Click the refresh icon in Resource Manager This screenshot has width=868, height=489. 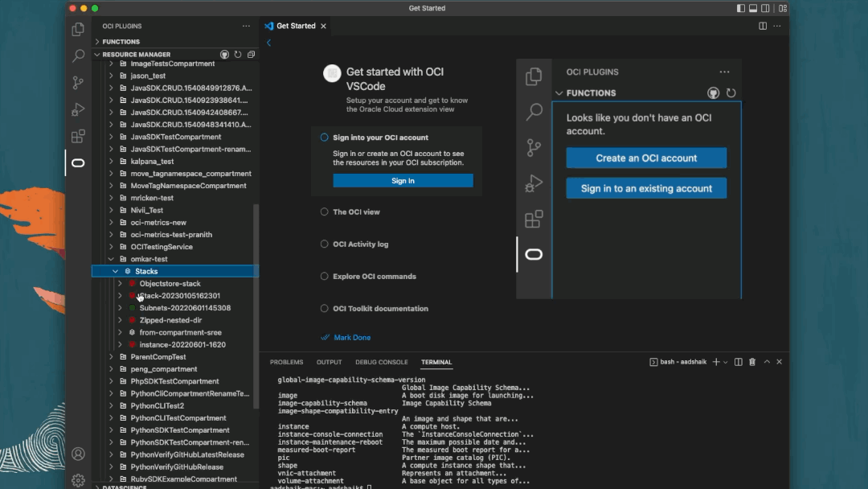(x=237, y=54)
